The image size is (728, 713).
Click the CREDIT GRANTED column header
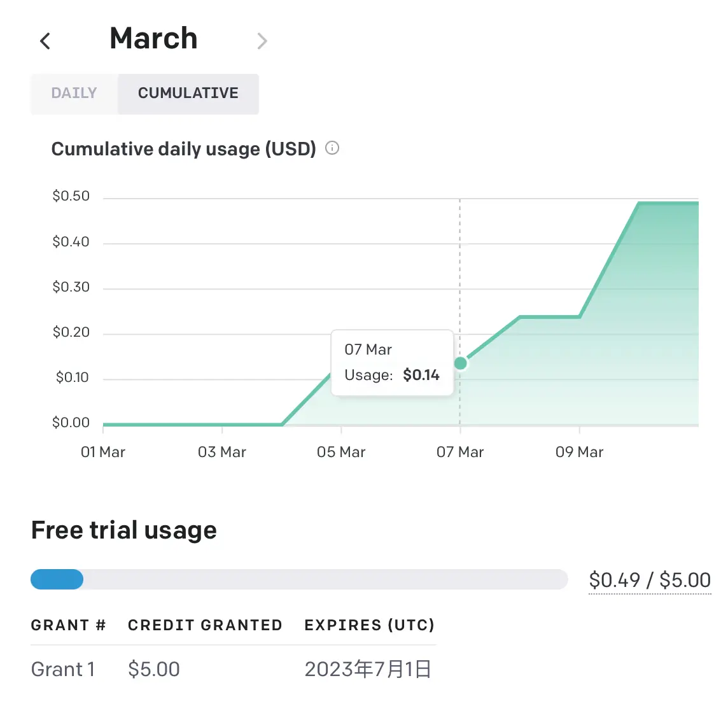coord(205,625)
